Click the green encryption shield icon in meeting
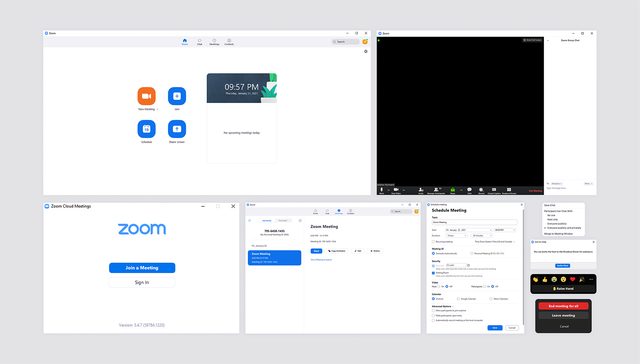 379,40
